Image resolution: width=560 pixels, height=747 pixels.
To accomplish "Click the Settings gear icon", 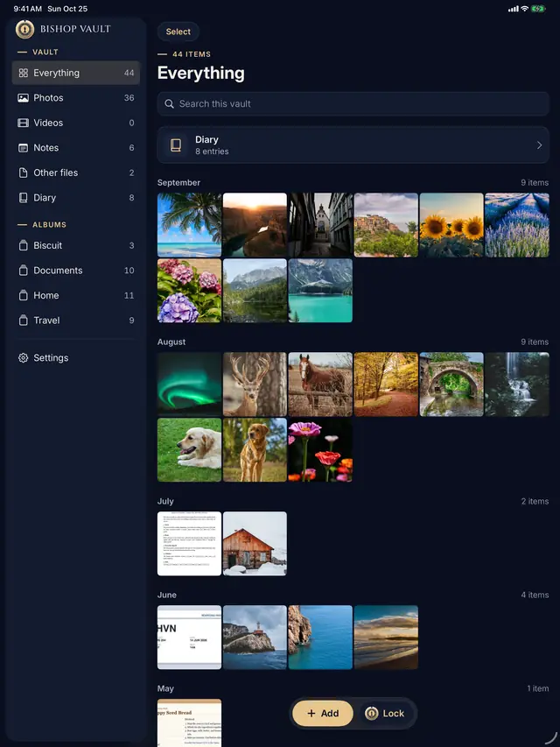I will click(x=23, y=358).
